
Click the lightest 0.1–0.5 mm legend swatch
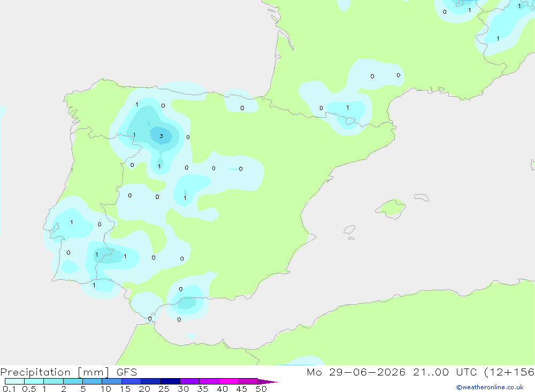(x=14, y=381)
